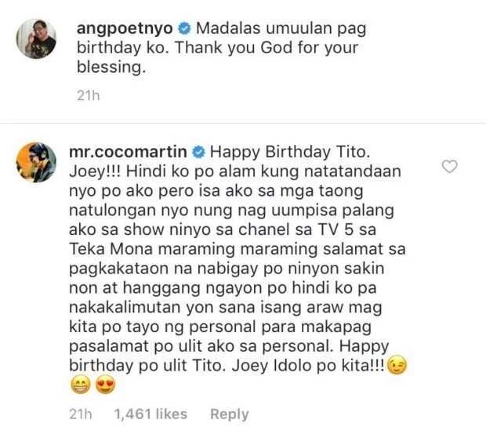Click the verified badge next to angpoetnyo
Image resolution: width=486 pixels, height=448 pixels.
[184, 29]
